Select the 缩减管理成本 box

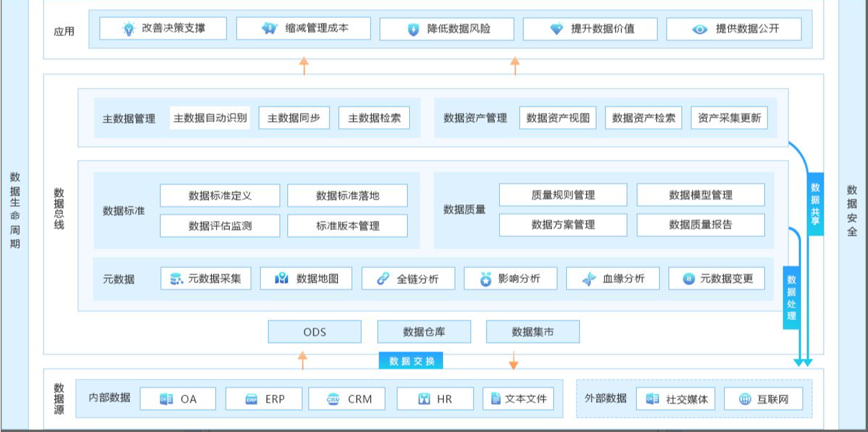[304, 29]
